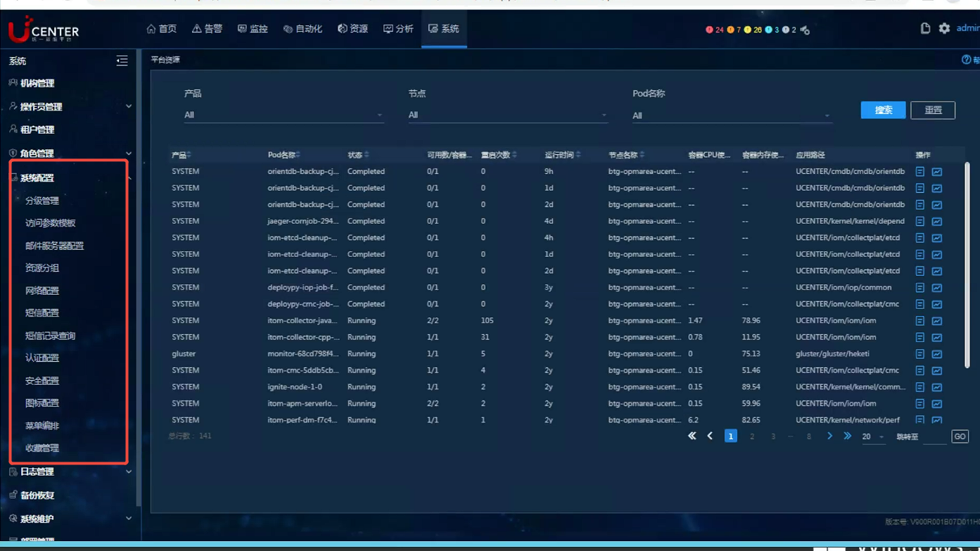The height and width of the screenshot is (551, 980).
Task: Open 菜单编排 in the sidebar
Action: [x=42, y=426]
